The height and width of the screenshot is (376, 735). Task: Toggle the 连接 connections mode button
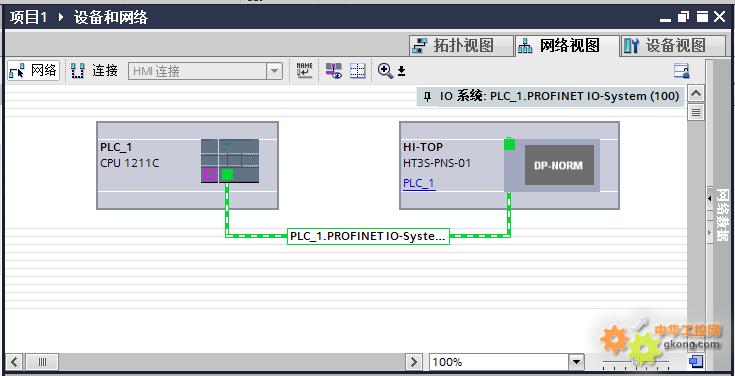click(x=95, y=71)
